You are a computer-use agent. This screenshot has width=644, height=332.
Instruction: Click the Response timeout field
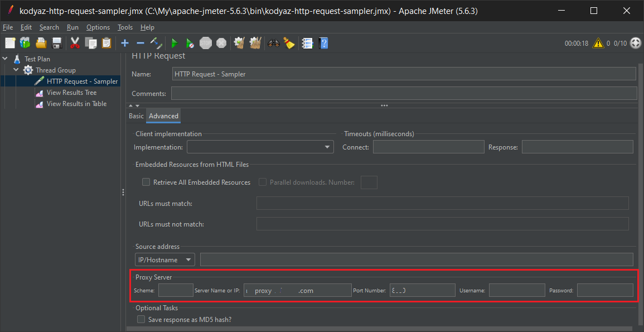click(578, 147)
